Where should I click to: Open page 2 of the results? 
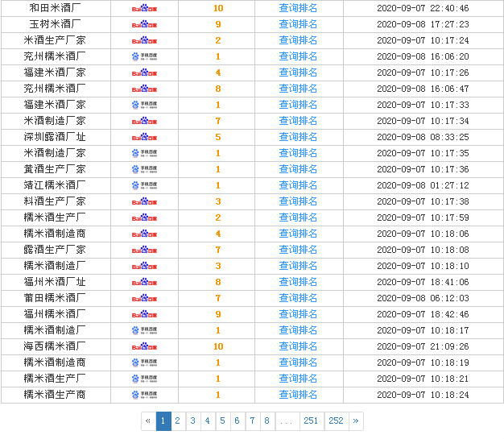click(178, 420)
